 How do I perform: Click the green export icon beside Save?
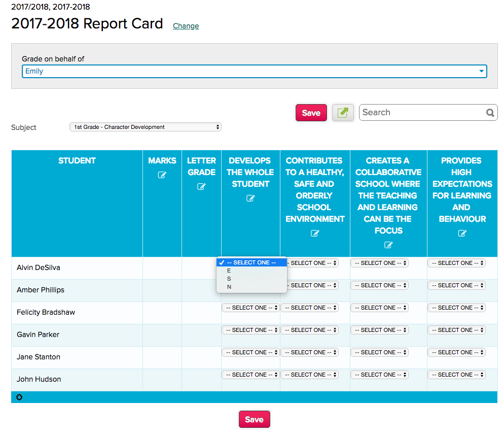click(343, 112)
